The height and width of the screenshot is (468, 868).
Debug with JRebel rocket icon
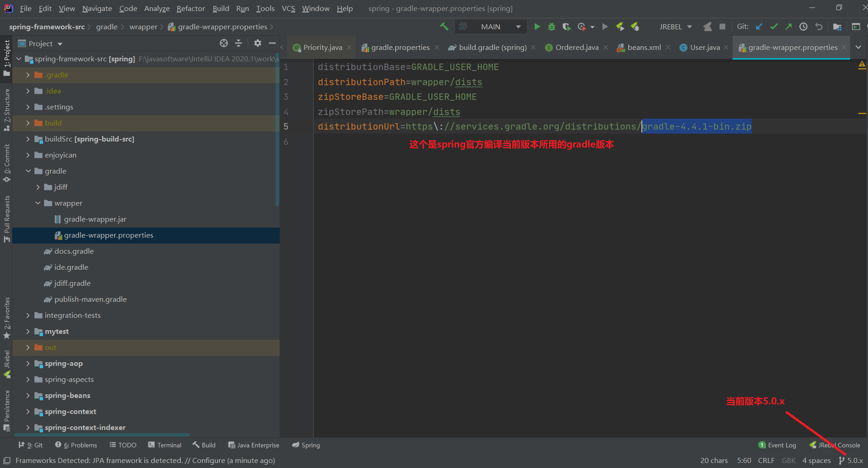point(635,27)
